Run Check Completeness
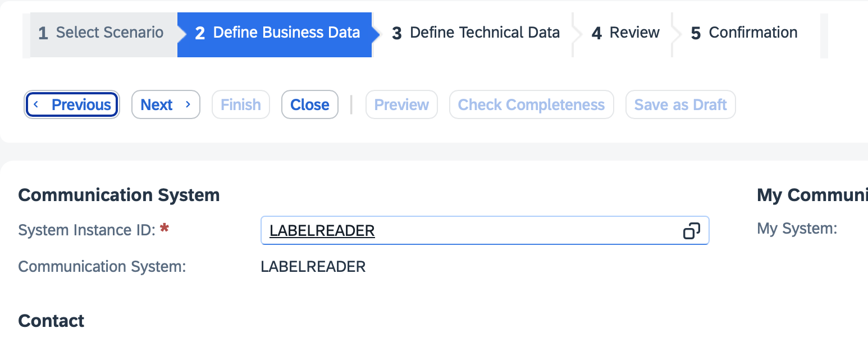868x337 pixels. [x=531, y=105]
